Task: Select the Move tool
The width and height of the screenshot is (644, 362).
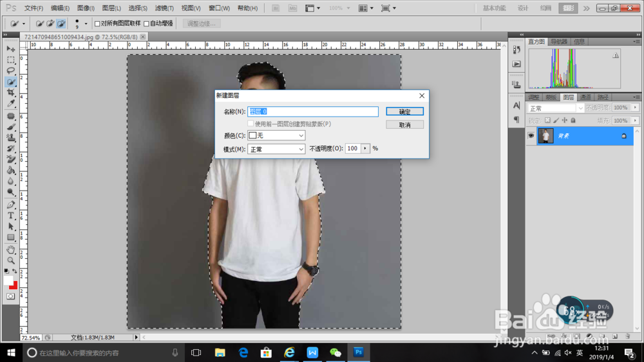Action: (x=11, y=49)
